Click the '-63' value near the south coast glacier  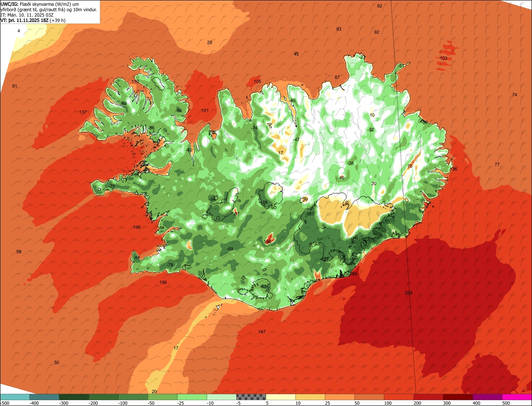coord(263,286)
